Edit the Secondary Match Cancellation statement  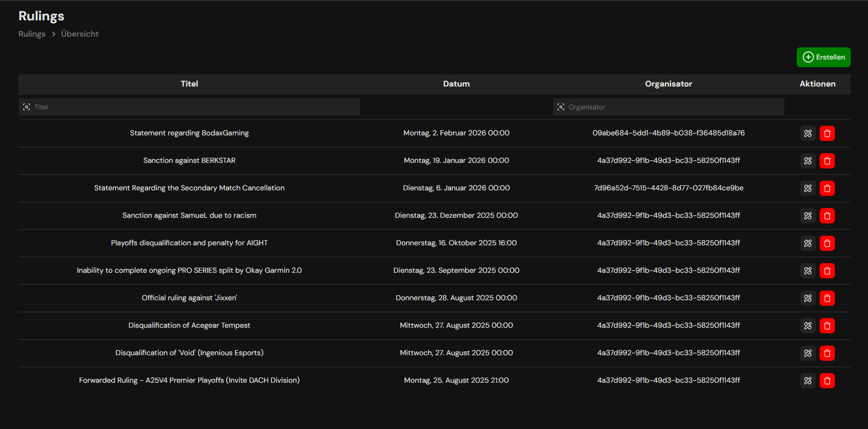click(808, 188)
